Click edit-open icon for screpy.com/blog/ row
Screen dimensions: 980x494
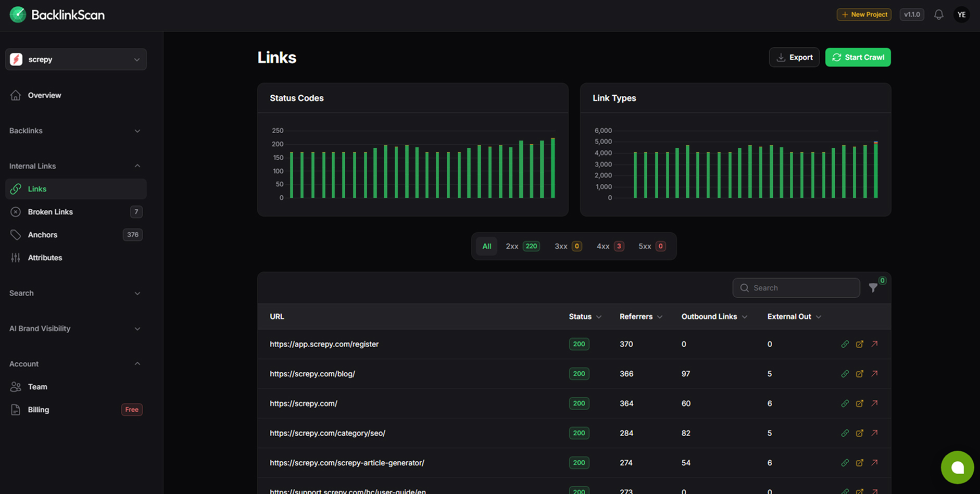click(x=860, y=374)
